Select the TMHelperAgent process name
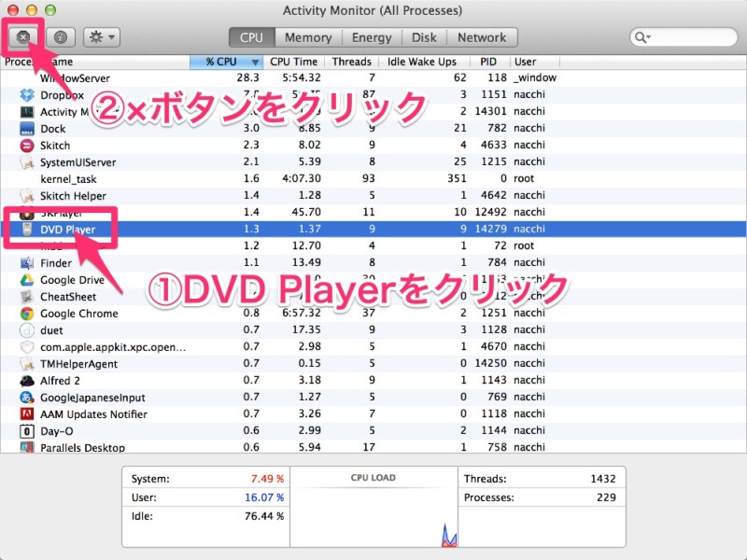This screenshot has width=747, height=560. (x=78, y=364)
